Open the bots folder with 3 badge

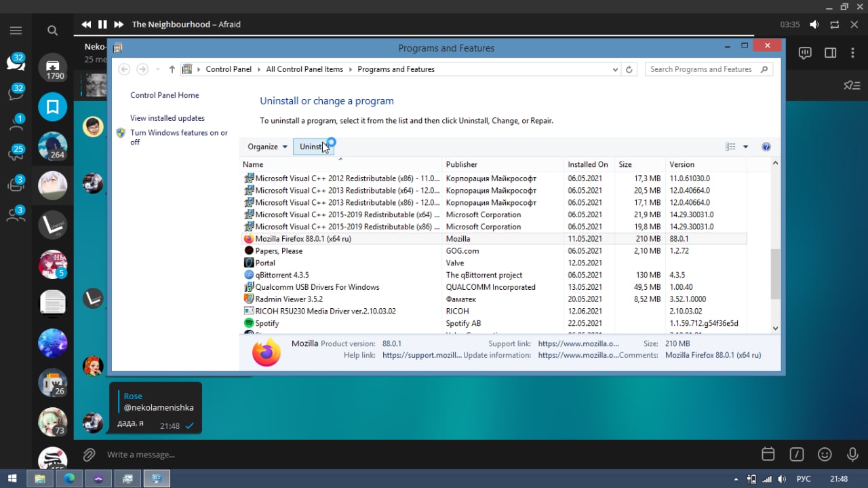click(16, 184)
